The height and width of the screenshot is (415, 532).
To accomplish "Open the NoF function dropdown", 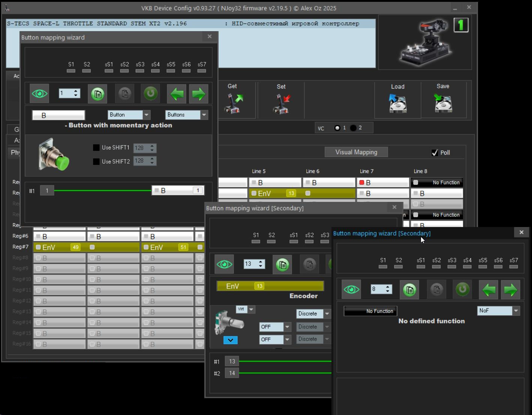I will [516, 311].
